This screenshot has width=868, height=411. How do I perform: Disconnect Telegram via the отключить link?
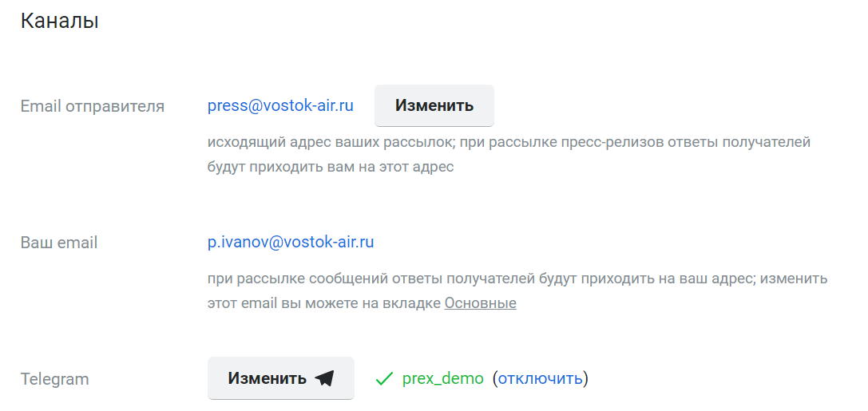[x=541, y=378]
